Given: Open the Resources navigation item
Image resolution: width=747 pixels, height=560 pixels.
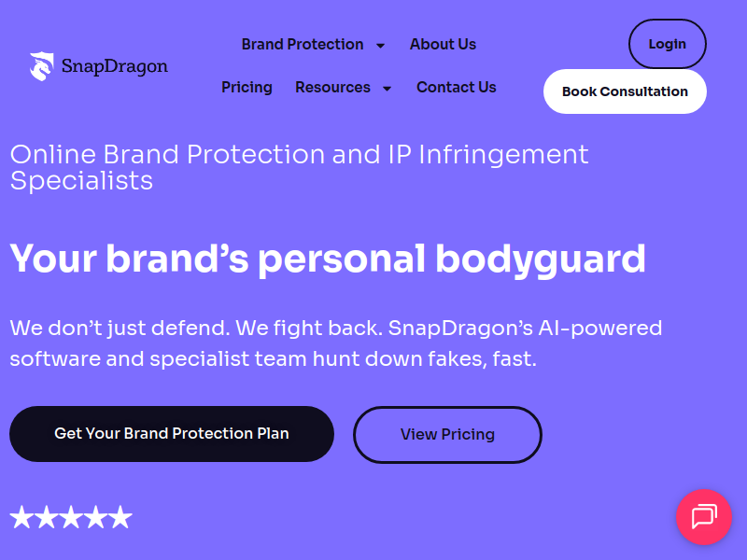Looking at the screenshot, I should (332, 88).
